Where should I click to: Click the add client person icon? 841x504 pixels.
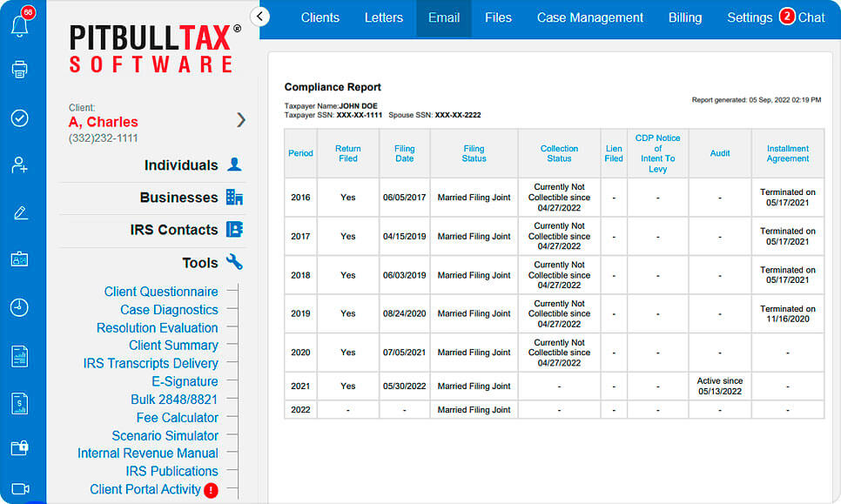click(20, 165)
